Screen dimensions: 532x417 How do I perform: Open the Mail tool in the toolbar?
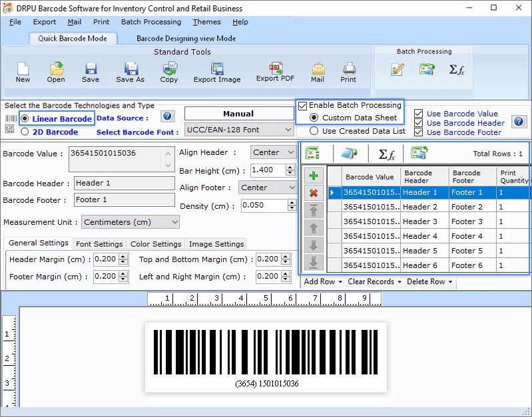point(318,72)
